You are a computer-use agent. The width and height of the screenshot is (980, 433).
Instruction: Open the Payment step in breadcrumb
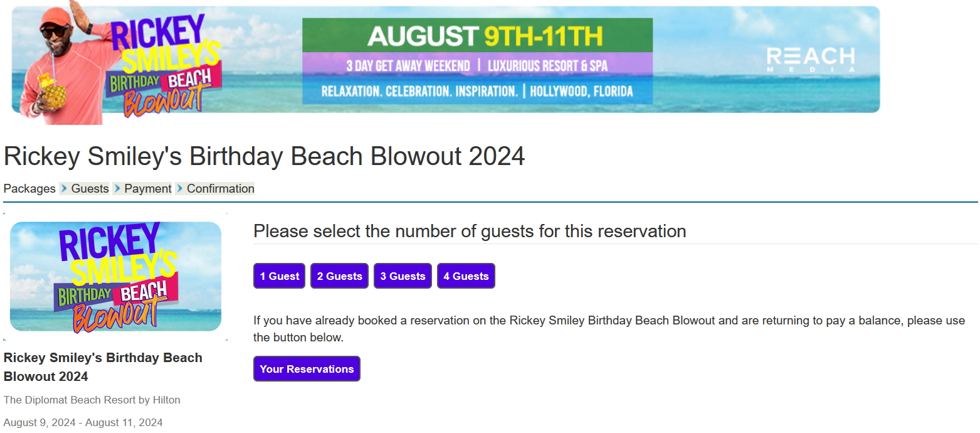point(148,189)
